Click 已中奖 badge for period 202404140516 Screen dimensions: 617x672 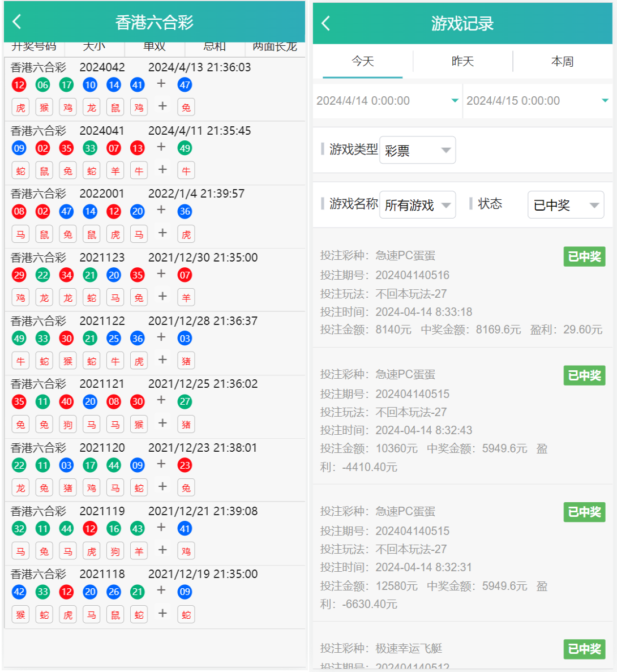pyautogui.click(x=584, y=256)
